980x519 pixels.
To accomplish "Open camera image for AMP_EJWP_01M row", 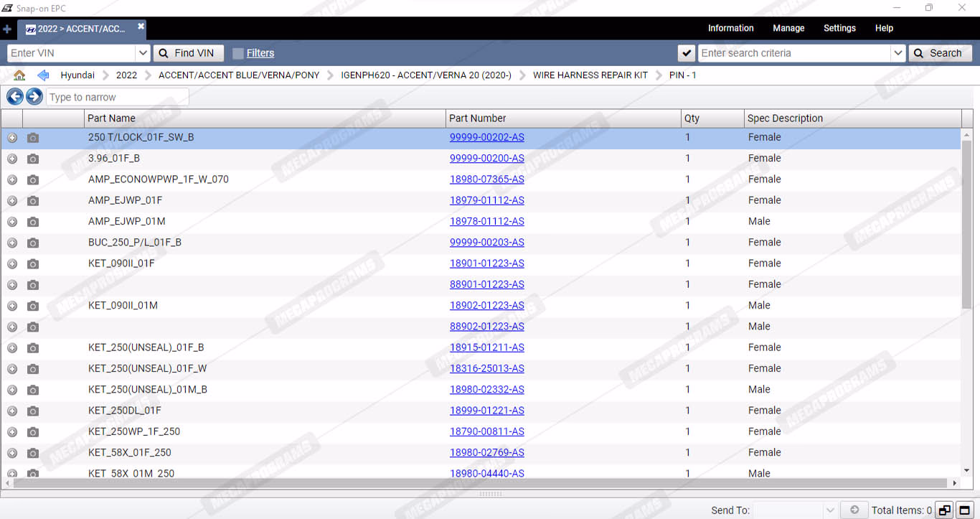I will click(x=33, y=222).
